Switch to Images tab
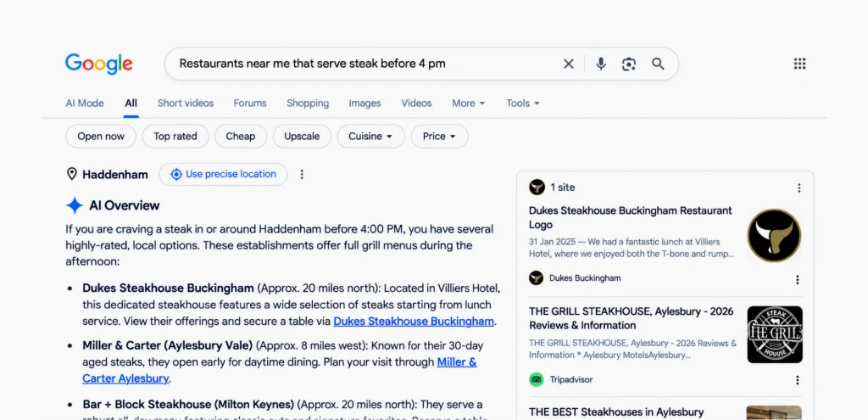The height and width of the screenshot is (420, 868). click(x=364, y=103)
